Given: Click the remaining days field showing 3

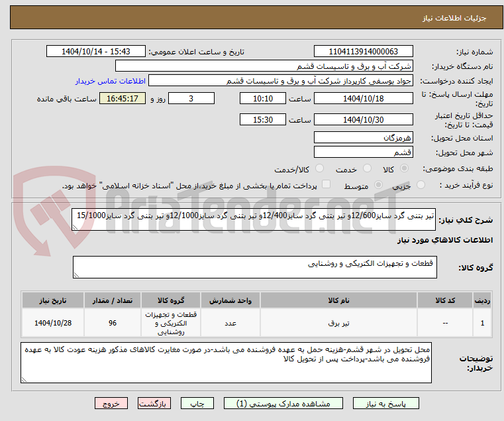Looking at the screenshot, I should pos(191,99).
